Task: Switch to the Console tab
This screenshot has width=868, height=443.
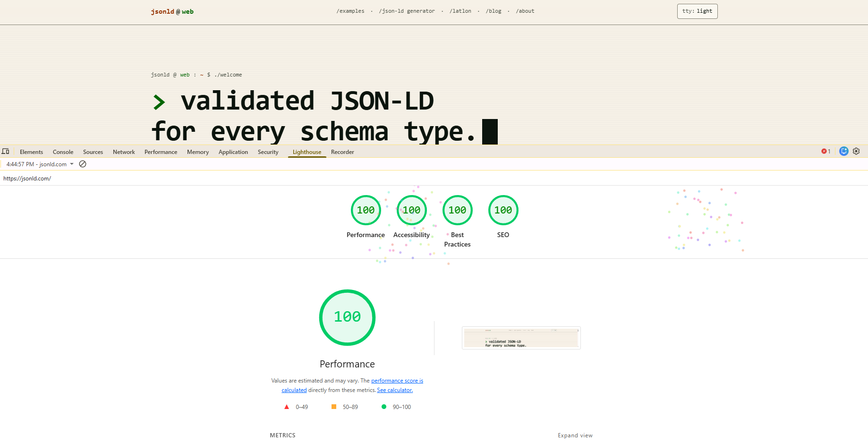Action: point(63,152)
